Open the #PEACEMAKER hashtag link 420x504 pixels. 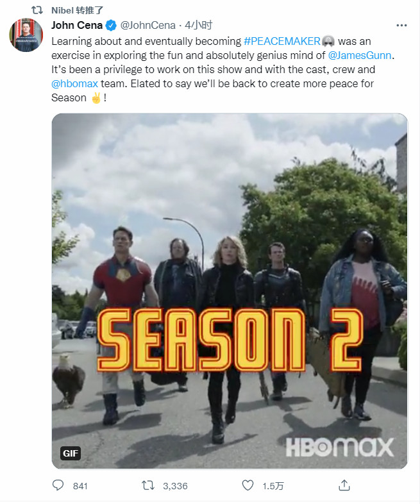(282, 42)
